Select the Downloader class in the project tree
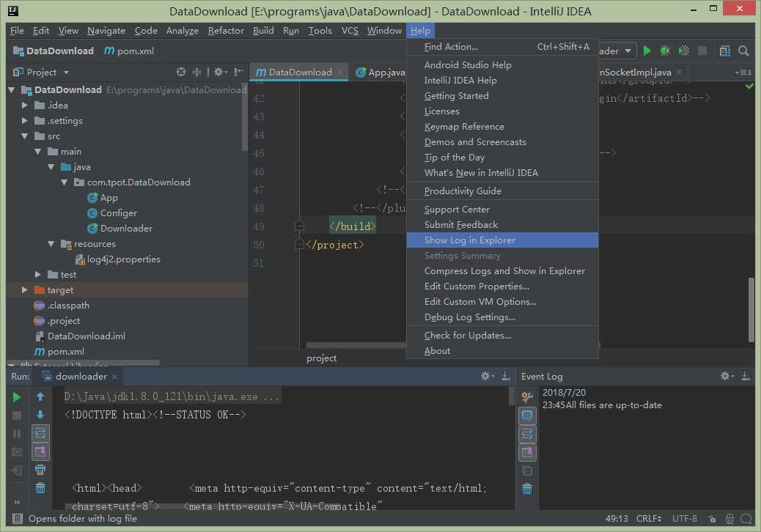Viewport: 761px width, 532px height. pos(120,229)
